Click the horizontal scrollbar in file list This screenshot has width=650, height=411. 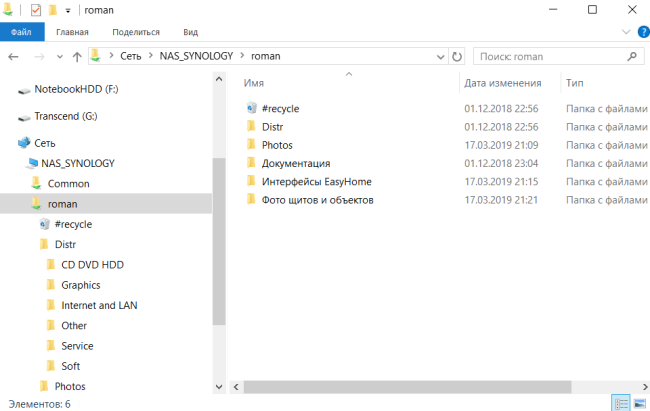[400, 386]
